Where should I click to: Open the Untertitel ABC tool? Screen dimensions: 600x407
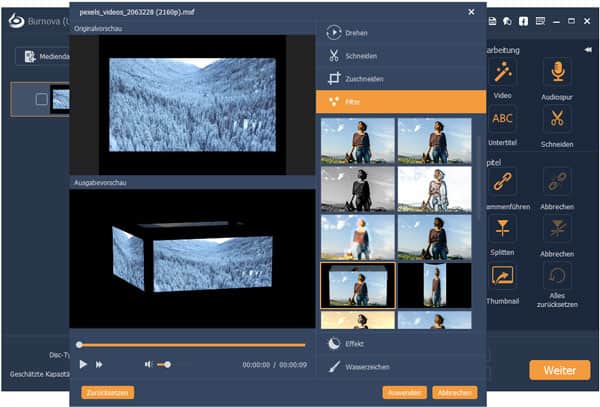(502, 121)
